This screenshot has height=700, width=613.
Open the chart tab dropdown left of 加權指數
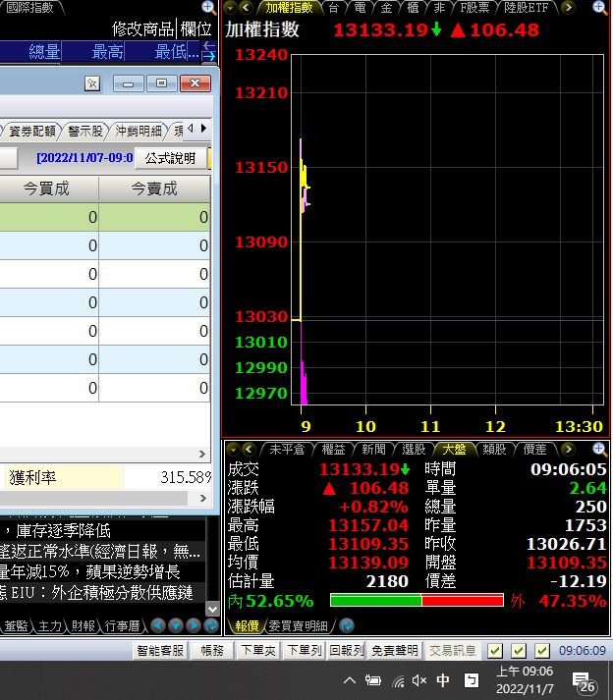click(230, 7)
